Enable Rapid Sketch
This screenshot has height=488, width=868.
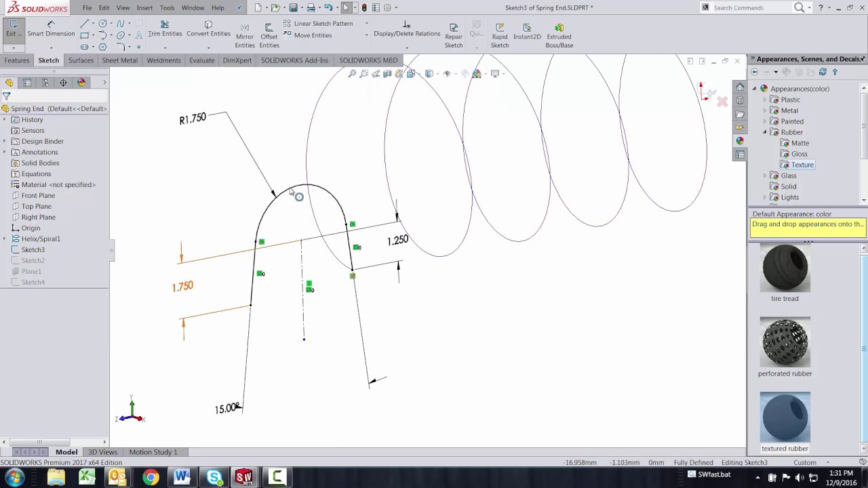500,35
